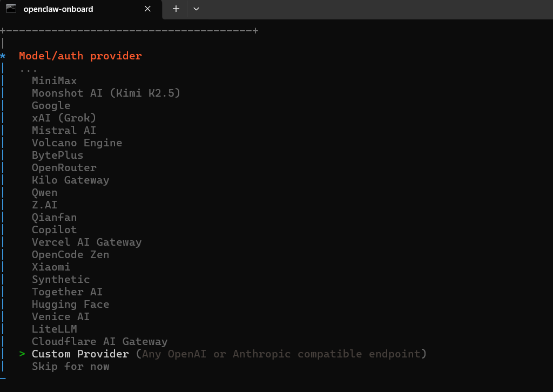553x392 pixels.
Task: Choose Mistral AI in the list
Action: (x=64, y=131)
